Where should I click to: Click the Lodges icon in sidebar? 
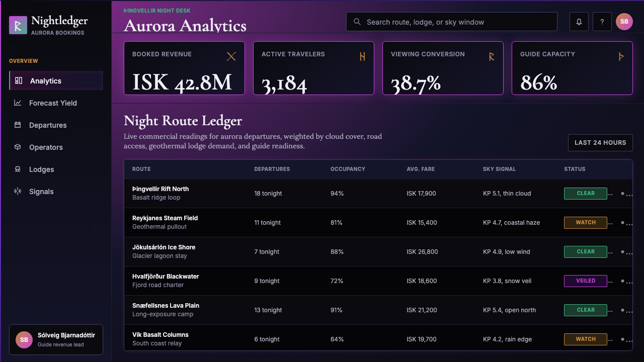click(18, 169)
